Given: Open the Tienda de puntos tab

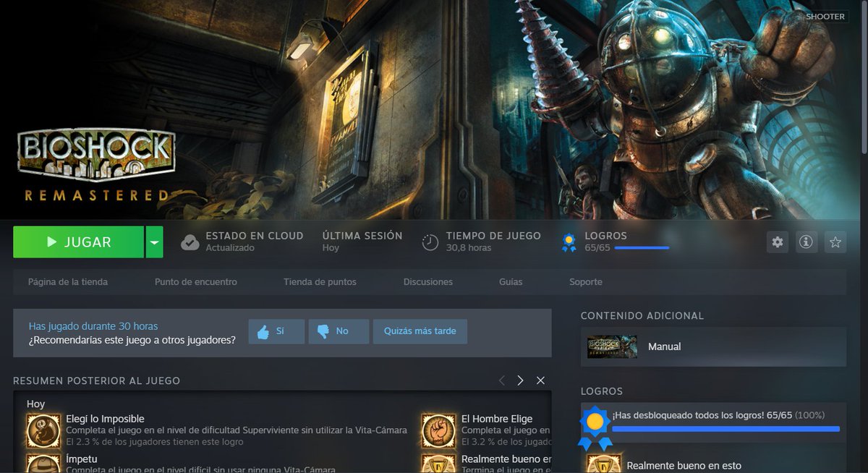Looking at the screenshot, I should click(320, 282).
